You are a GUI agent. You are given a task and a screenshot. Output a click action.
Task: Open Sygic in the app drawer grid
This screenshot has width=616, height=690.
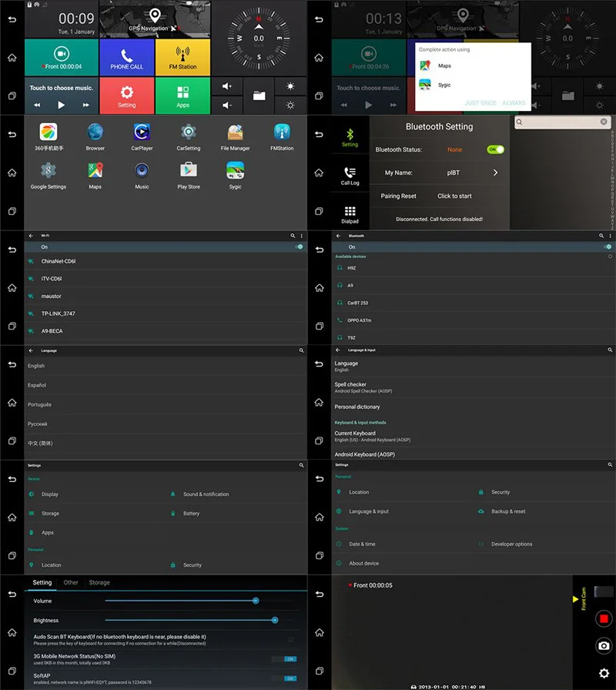pyautogui.click(x=235, y=175)
